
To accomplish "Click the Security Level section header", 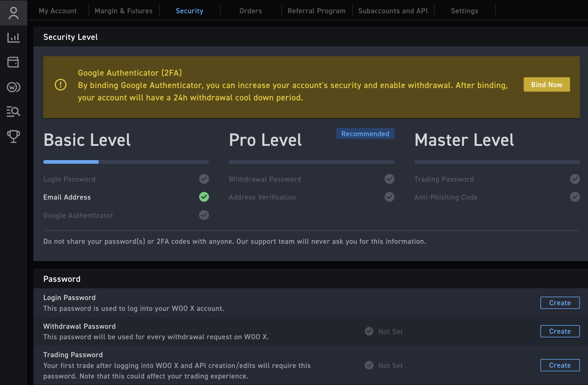I will coord(70,37).
